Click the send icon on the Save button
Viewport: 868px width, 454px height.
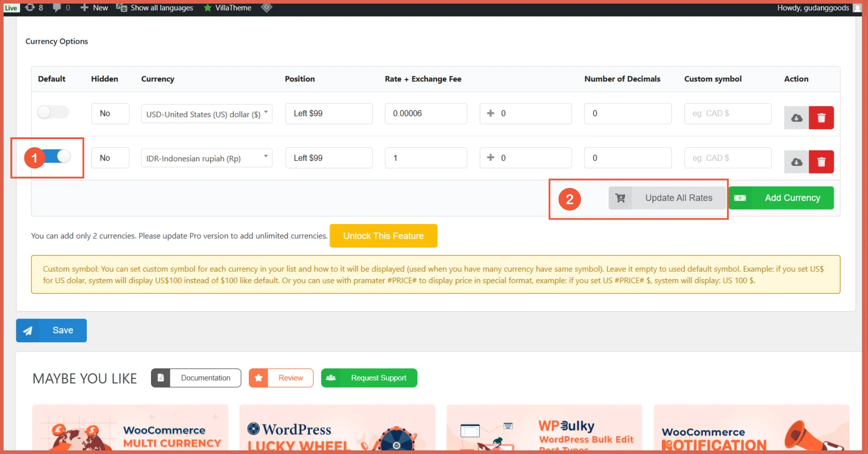point(28,330)
